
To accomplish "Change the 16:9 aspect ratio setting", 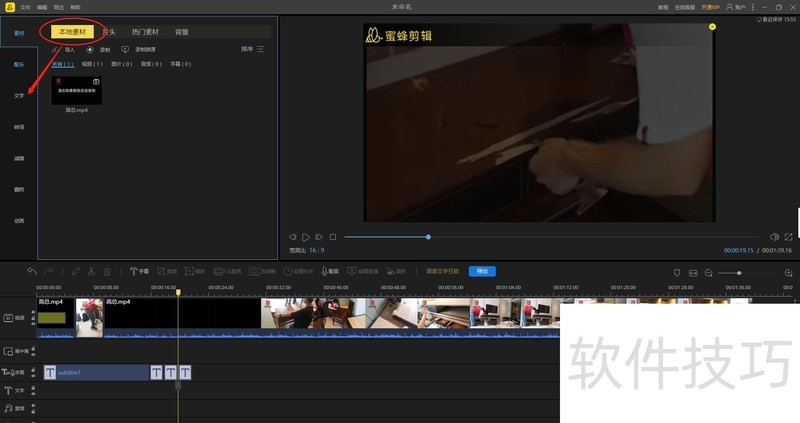I will [x=316, y=250].
